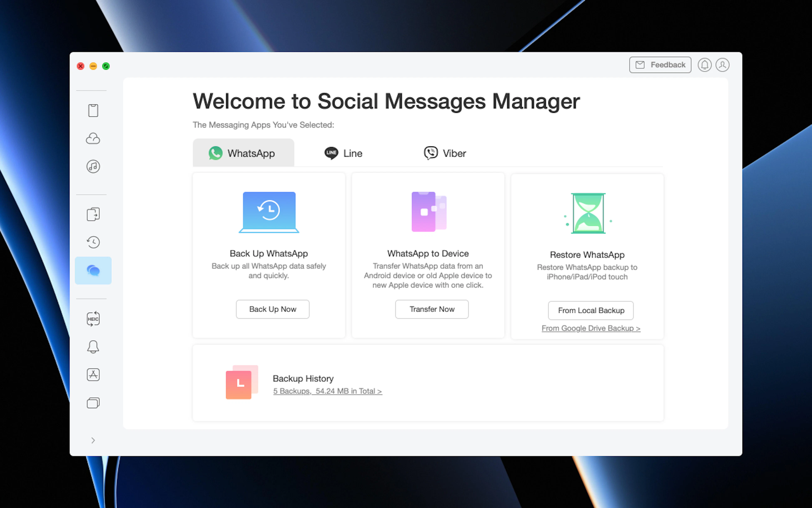Viewport: 812px width, 508px height.
Task: Open the 5 Backups history link
Action: coord(327,391)
